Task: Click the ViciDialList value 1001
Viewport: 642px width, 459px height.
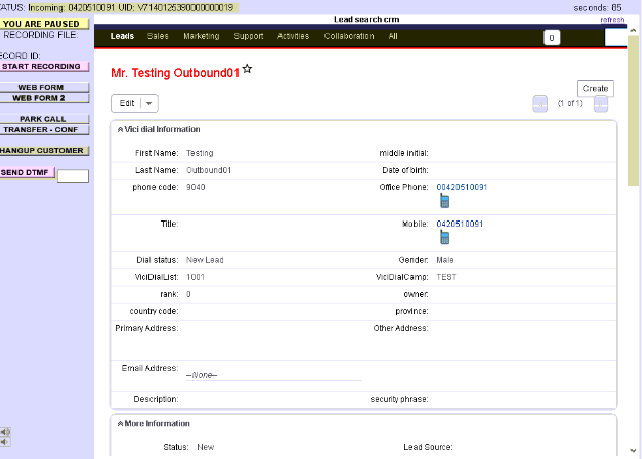Action: [x=195, y=277]
